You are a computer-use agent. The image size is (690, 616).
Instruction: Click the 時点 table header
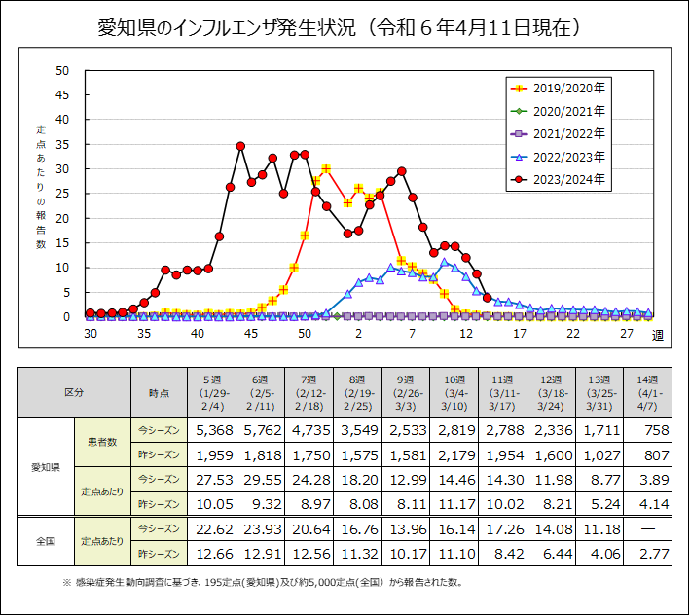pyautogui.click(x=159, y=392)
